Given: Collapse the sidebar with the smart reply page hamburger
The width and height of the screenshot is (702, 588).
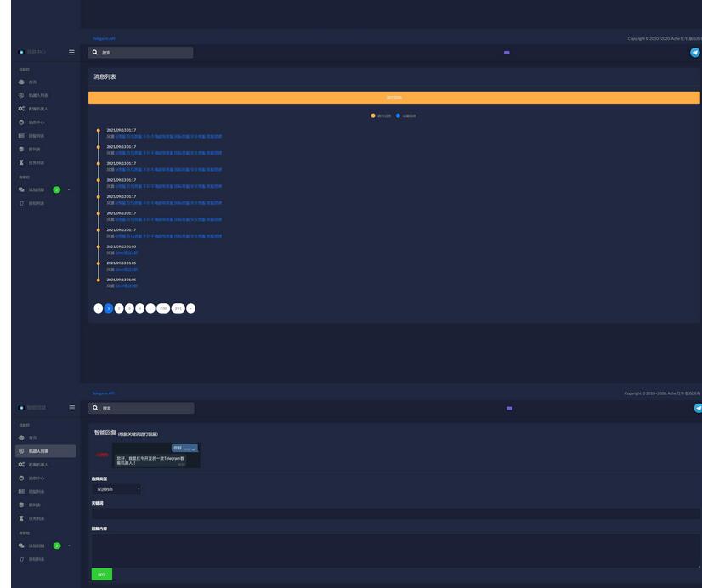Looking at the screenshot, I should (x=71, y=408).
